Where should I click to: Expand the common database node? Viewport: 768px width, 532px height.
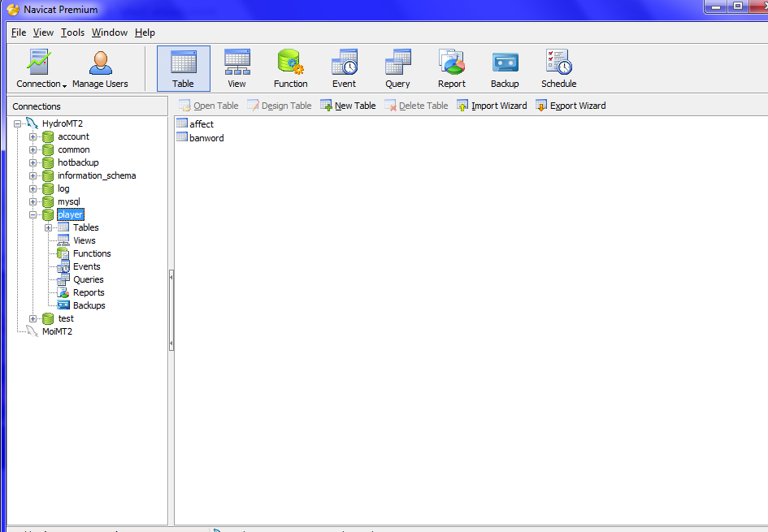click(33, 149)
